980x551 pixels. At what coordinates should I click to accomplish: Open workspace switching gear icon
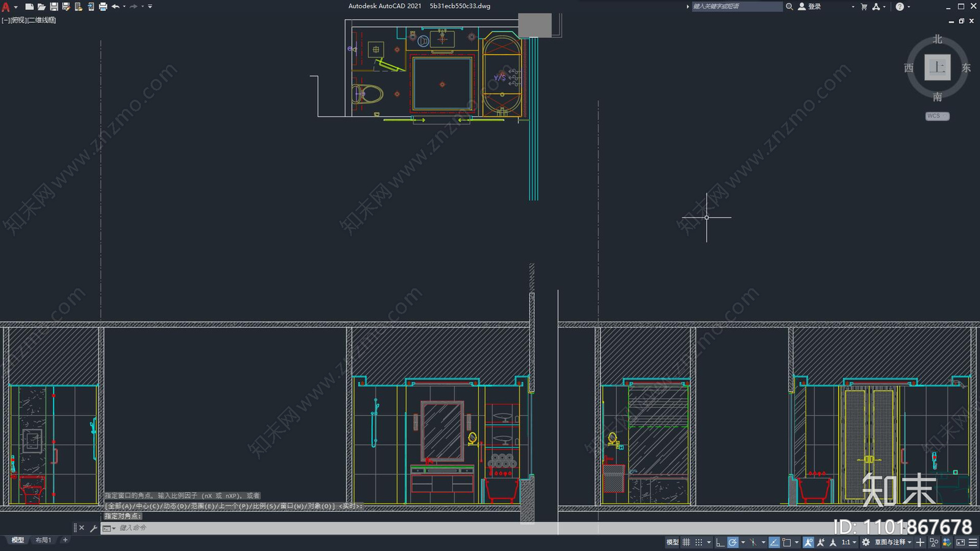865,542
